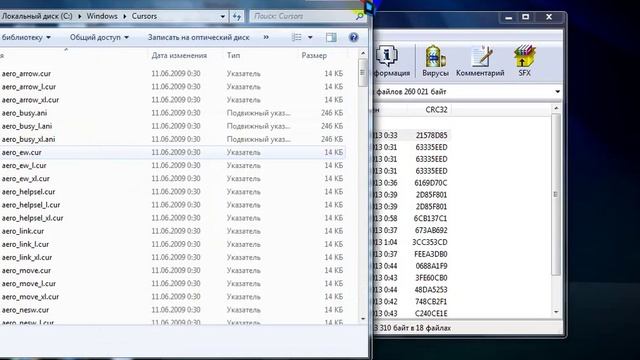
Task: Click the SFX archive icon in WinRAR
Action: tap(524, 60)
